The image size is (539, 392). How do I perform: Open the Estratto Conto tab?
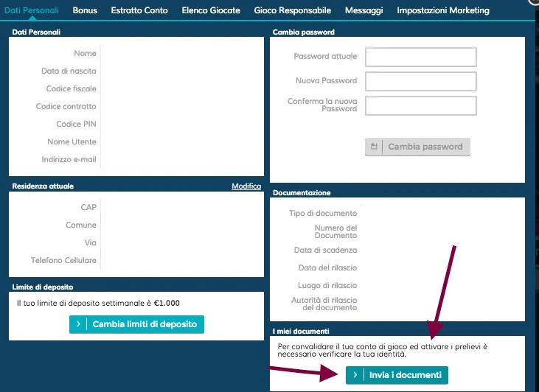tap(139, 10)
